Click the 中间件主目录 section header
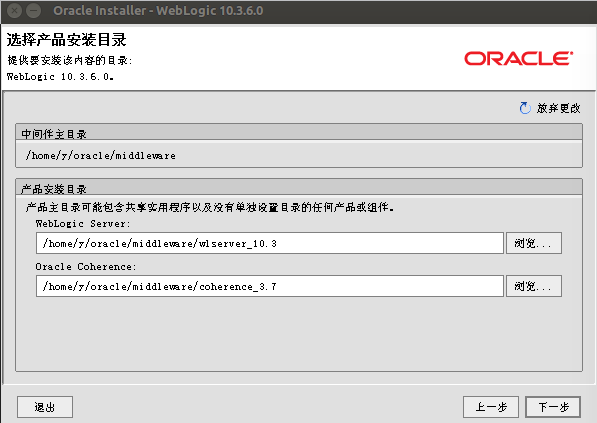Image resolution: width=597 pixels, height=423 pixels. (299, 132)
